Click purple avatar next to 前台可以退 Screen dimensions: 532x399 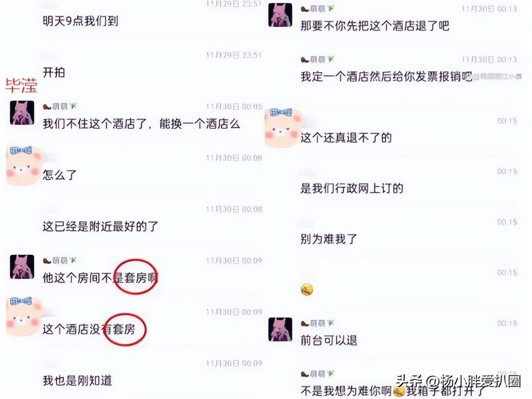pyautogui.click(x=280, y=329)
